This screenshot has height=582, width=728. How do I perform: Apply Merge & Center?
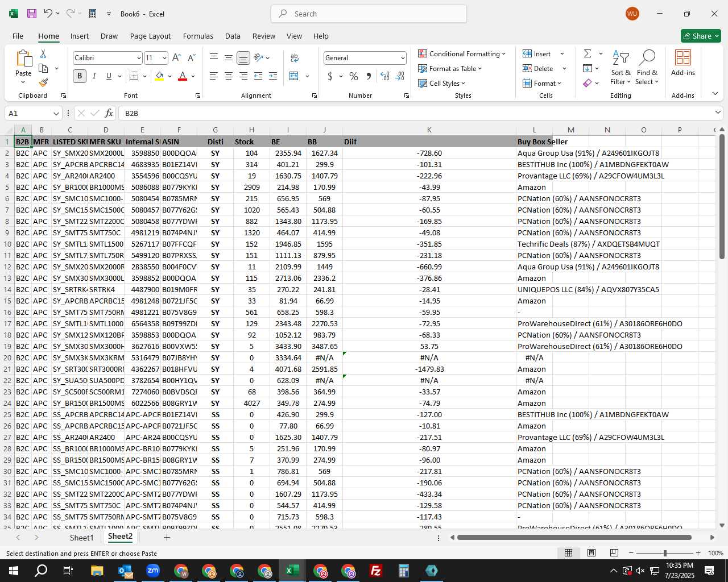pyautogui.click(x=294, y=76)
